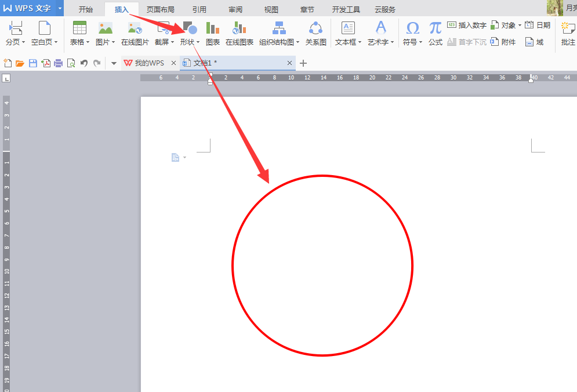
Task: Add a new tab with plus button
Action: coord(303,63)
